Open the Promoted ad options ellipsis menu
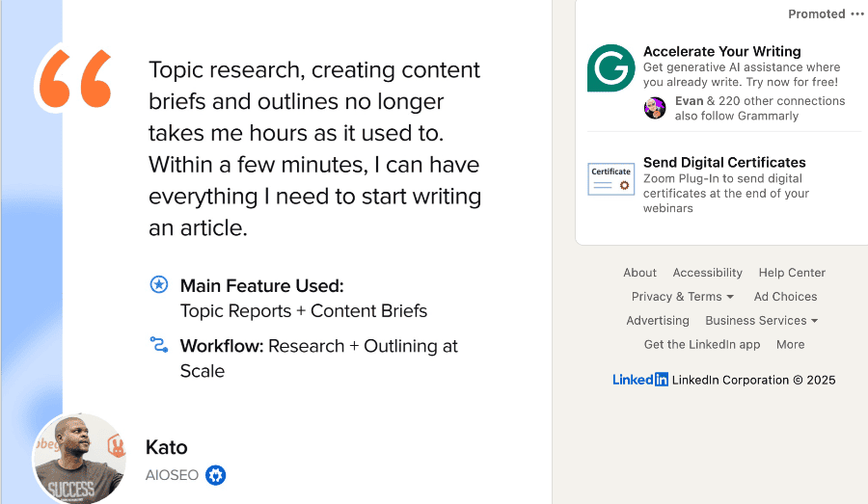Image resolution: width=868 pixels, height=504 pixels. tap(857, 13)
